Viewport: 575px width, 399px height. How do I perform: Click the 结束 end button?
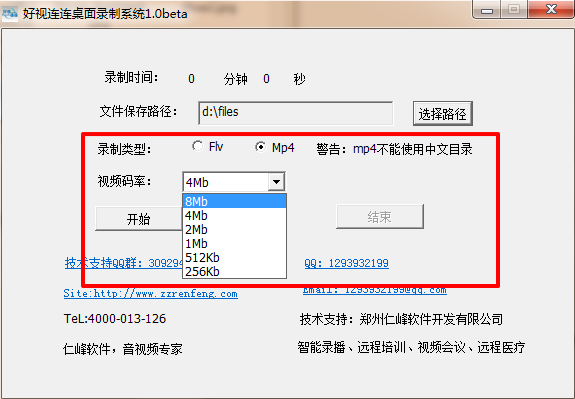coord(380,217)
